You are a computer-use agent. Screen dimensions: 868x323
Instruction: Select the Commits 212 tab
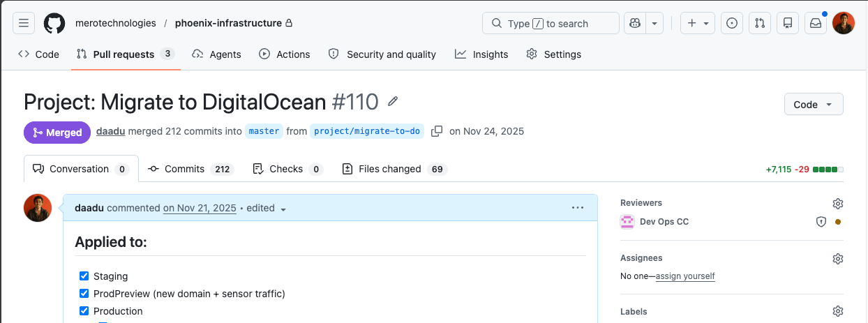(x=190, y=169)
